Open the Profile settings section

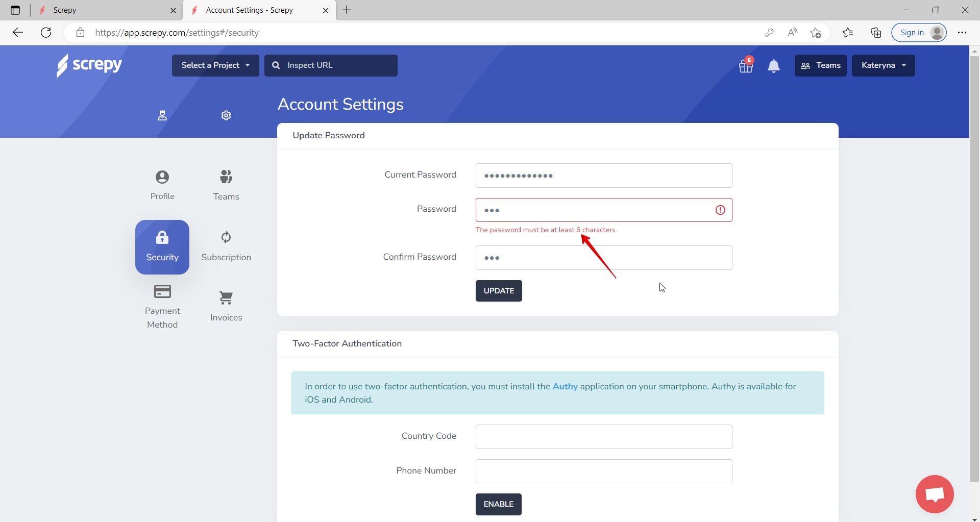coord(162,185)
